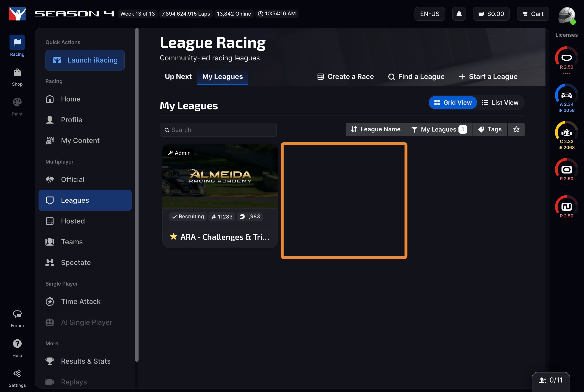Open the Hosted multiplayer section
Viewport: 584px width, 392px height.
[x=73, y=221]
